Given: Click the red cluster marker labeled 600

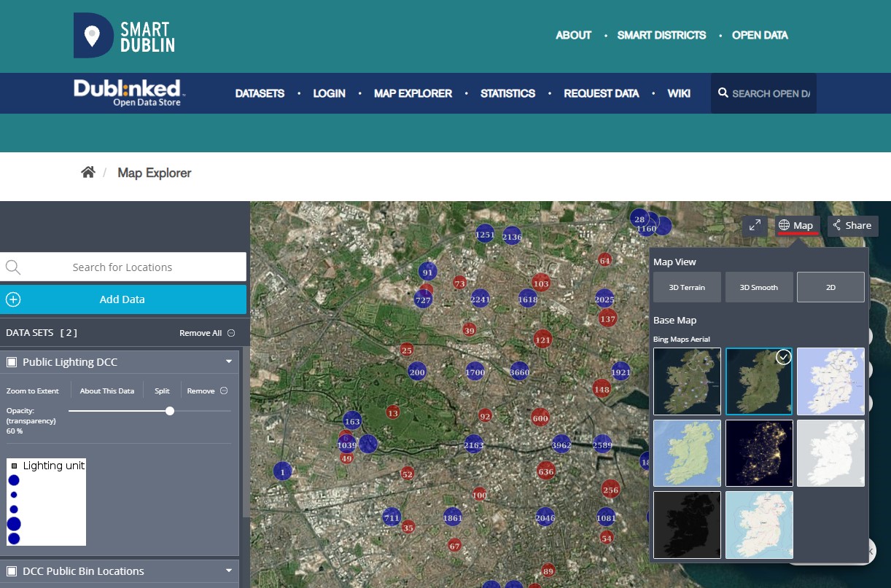Looking at the screenshot, I should (x=540, y=418).
